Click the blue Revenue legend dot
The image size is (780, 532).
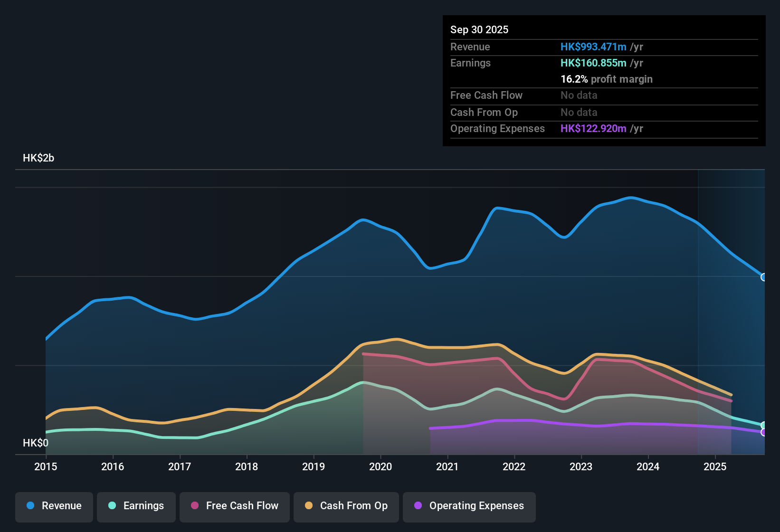click(30, 506)
